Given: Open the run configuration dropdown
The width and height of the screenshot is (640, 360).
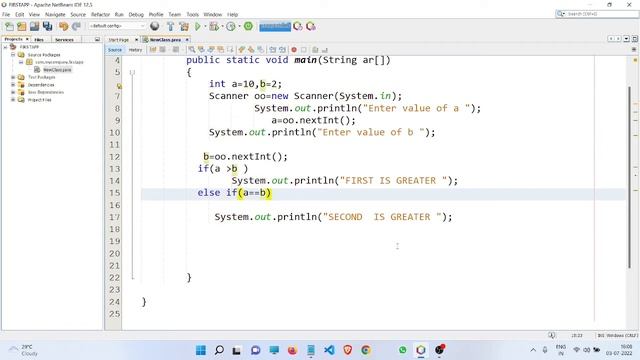Looking at the screenshot, I should pos(117,26).
